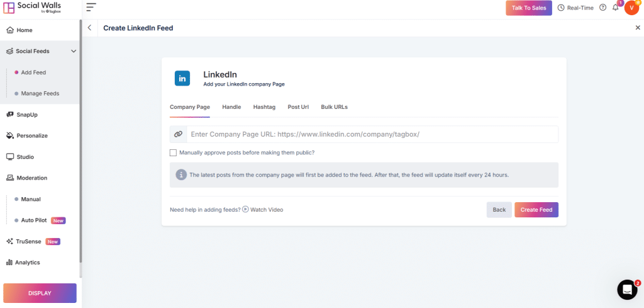Click the LinkedIn logo icon
Screen dimensions: 644x308
coord(182,78)
